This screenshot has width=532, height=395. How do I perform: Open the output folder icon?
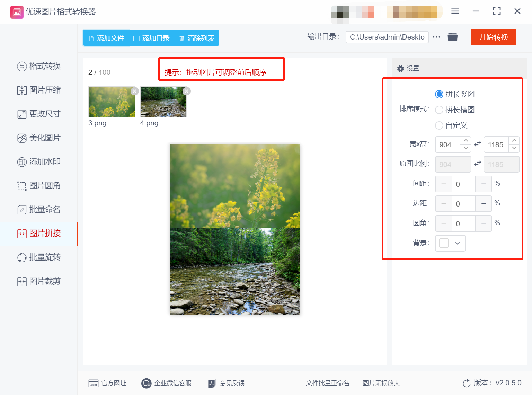tap(452, 37)
